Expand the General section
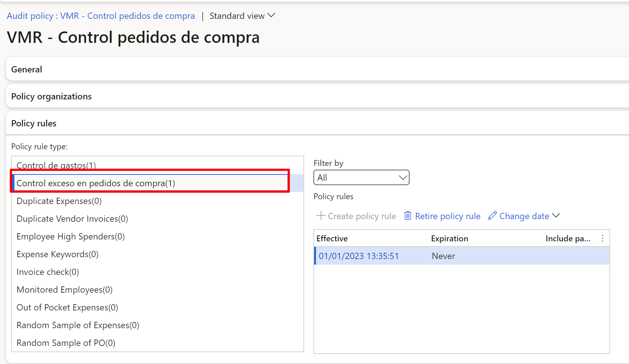629x364 pixels. pos(317,69)
